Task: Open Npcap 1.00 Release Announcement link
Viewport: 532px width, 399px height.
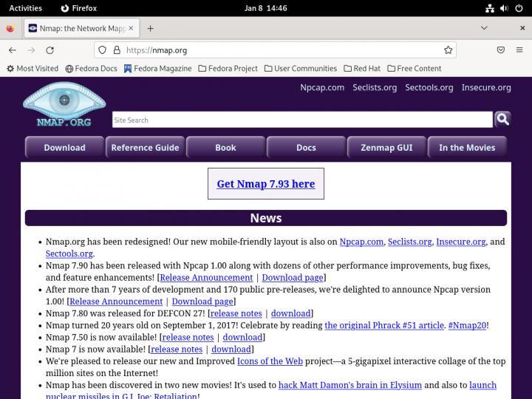Action: click(x=116, y=301)
